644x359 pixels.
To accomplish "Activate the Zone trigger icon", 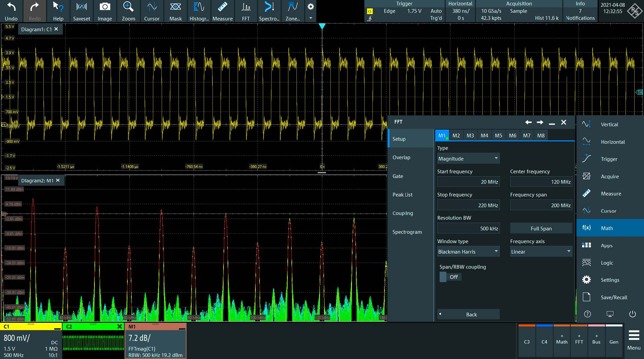I will pyautogui.click(x=292, y=11).
